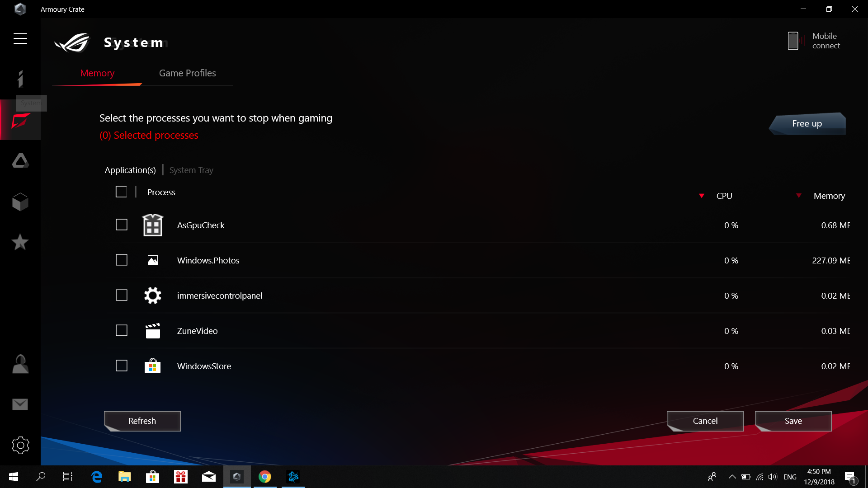Image resolution: width=868 pixels, height=488 pixels.
Task: Open Windows Start menu
Action: coord(14,477)
